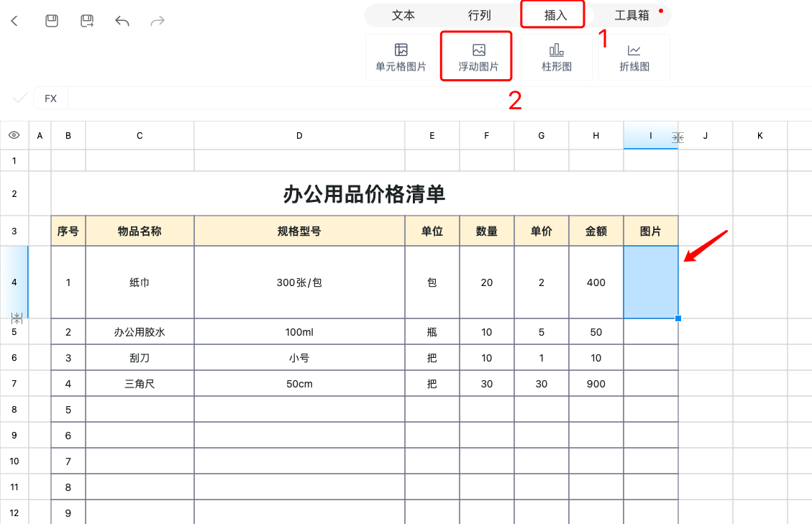Viewport: 812px width, 524px height.
Task: Go back using the left chevron
Action: (14, 21)
